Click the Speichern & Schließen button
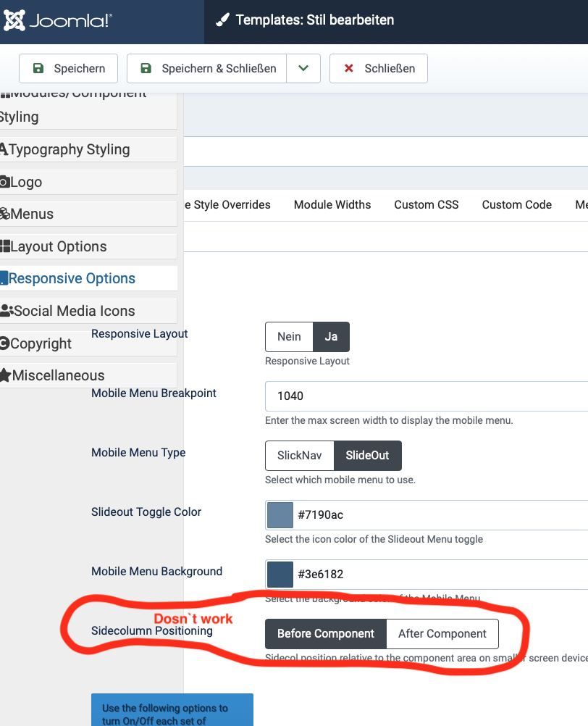The height and width of the screenshot is (726, 588). click(208, 69)
